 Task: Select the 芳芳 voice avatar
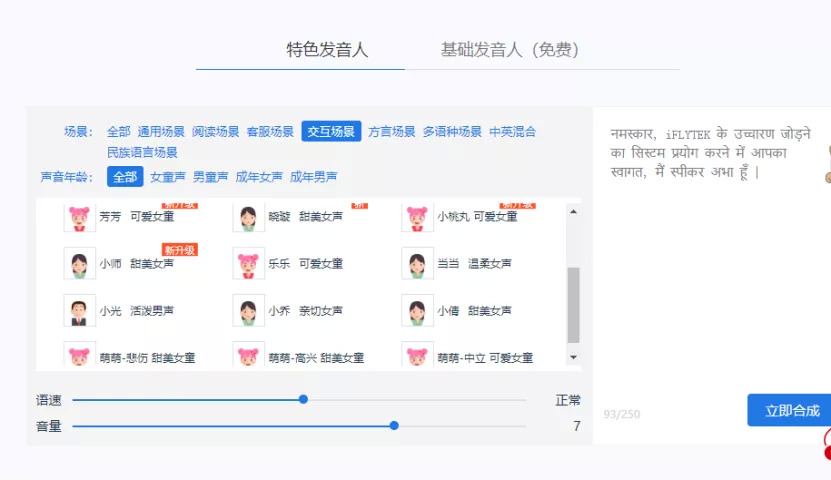tap(80, 217)
